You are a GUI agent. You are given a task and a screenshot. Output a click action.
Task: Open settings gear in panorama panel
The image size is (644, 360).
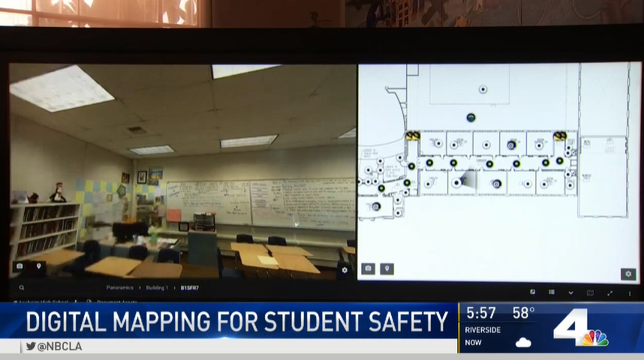coord(345,270)
